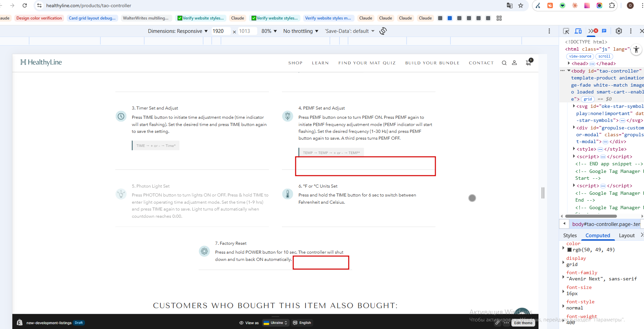Screen dimensions: 644x329
Task: Open the English language selector
Action: pyautogui.click(x=302, y=323)
